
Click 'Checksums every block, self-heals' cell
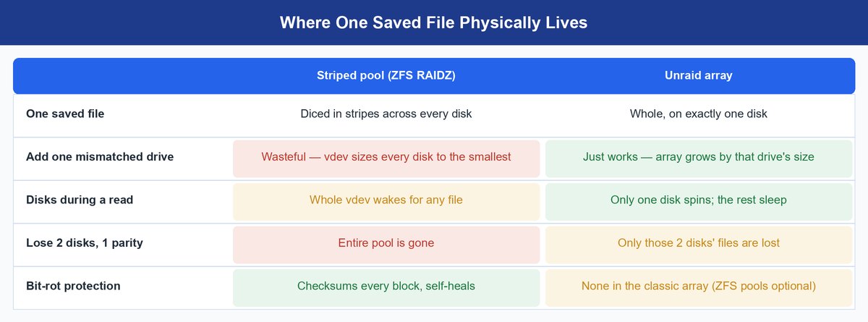[386, 287]
